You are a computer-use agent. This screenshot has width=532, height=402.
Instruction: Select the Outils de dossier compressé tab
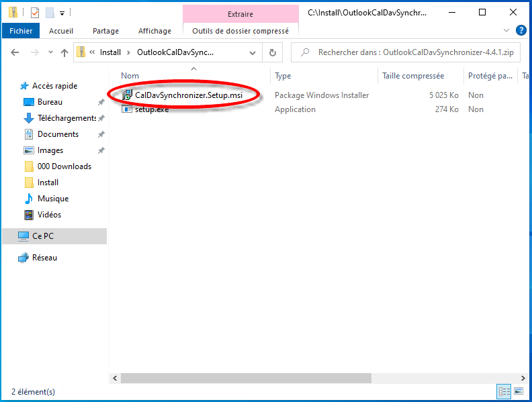click(x=240, y=31)
